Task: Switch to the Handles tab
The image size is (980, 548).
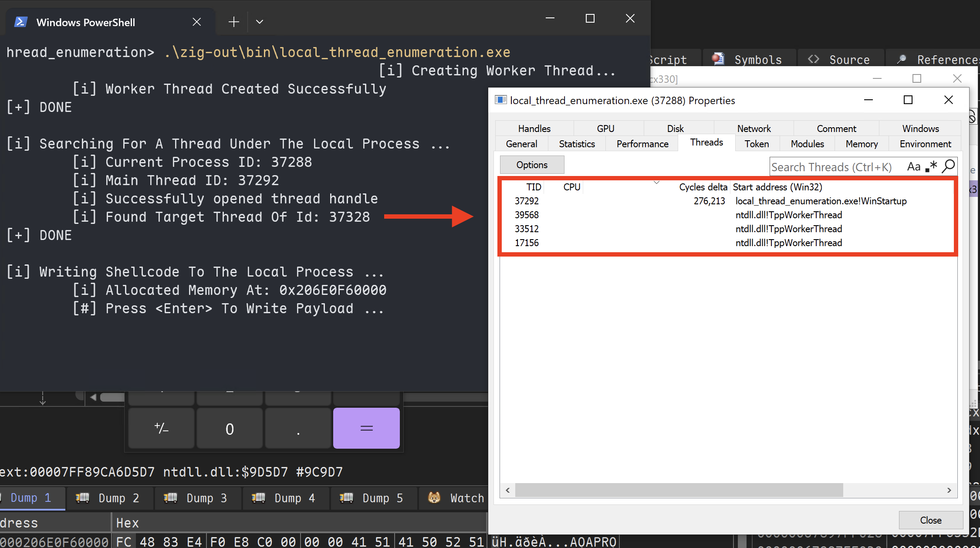Action: coord(534,129)
